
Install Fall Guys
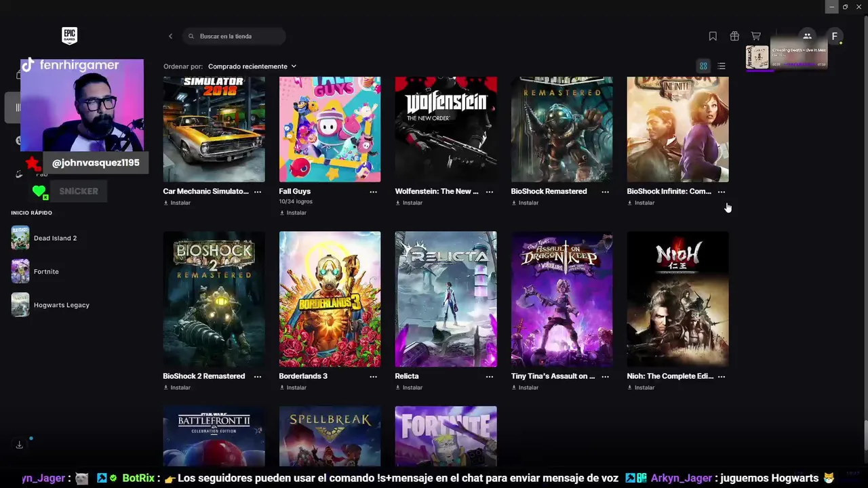(293, 213)
